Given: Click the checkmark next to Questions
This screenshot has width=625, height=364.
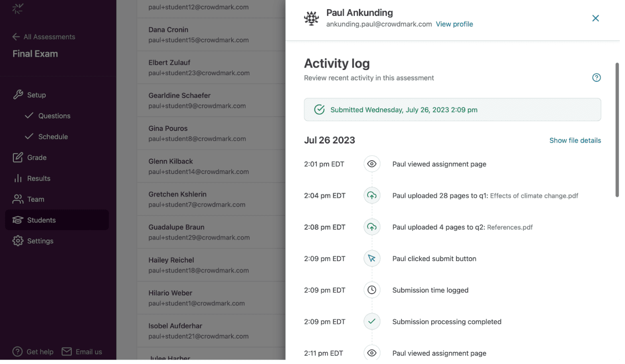Looking at the screenshot, I should [29, 115].
